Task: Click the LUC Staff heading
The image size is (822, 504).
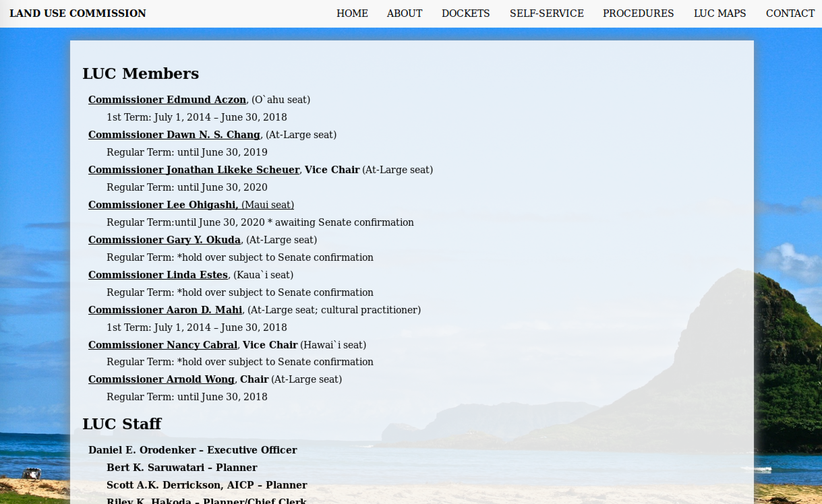Action: point(122,424)
